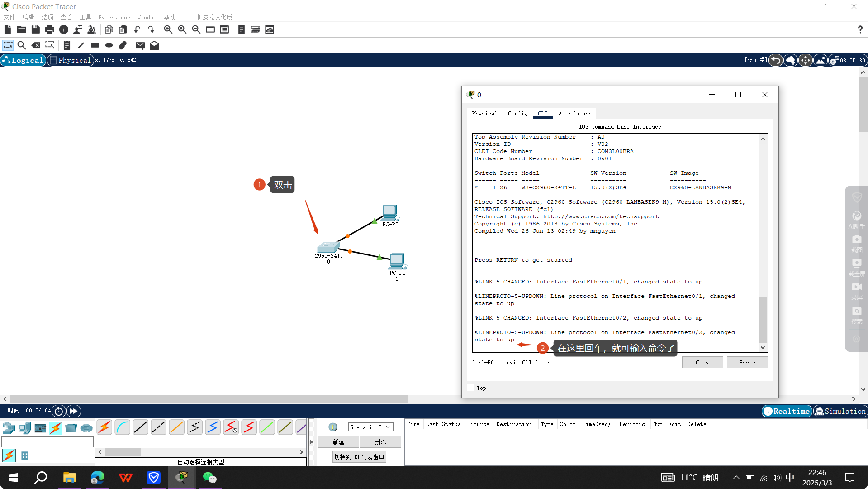Click the Reset simulation time button
The height and width of the screenshot is (489, 868).
59,411
